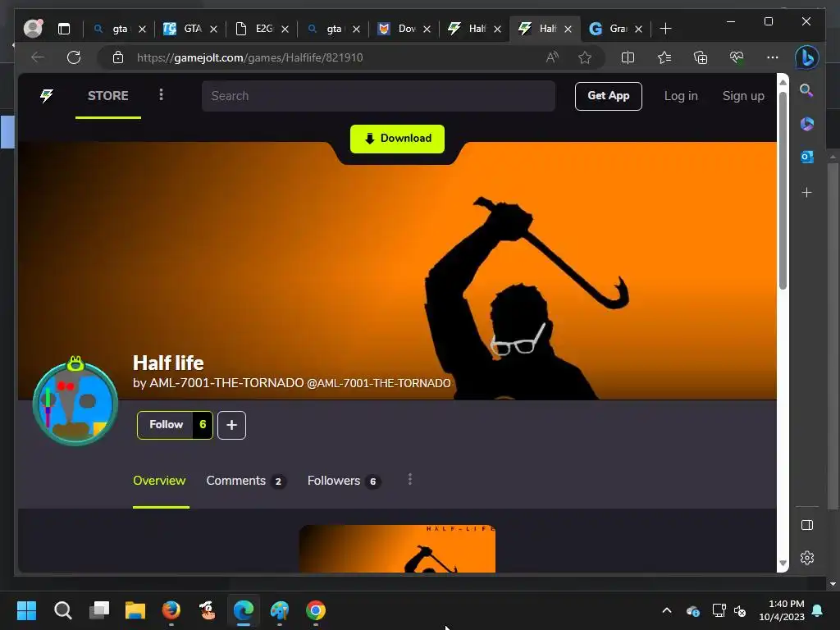This screenshot has height=630, width=840.
Task: Open Bing Chat sidebar button
Action: (807, 57)
